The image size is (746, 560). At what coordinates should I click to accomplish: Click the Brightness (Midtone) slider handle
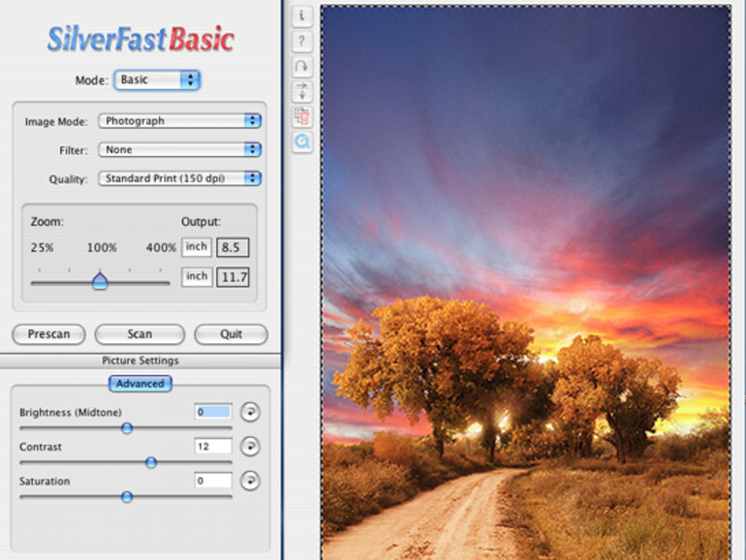point(127,428)
